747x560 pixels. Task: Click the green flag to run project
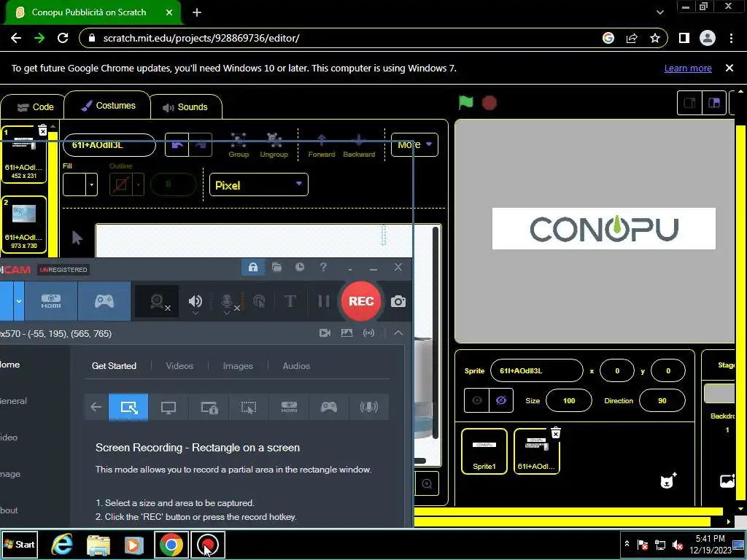pyautogui.click(x=466, y=102)
